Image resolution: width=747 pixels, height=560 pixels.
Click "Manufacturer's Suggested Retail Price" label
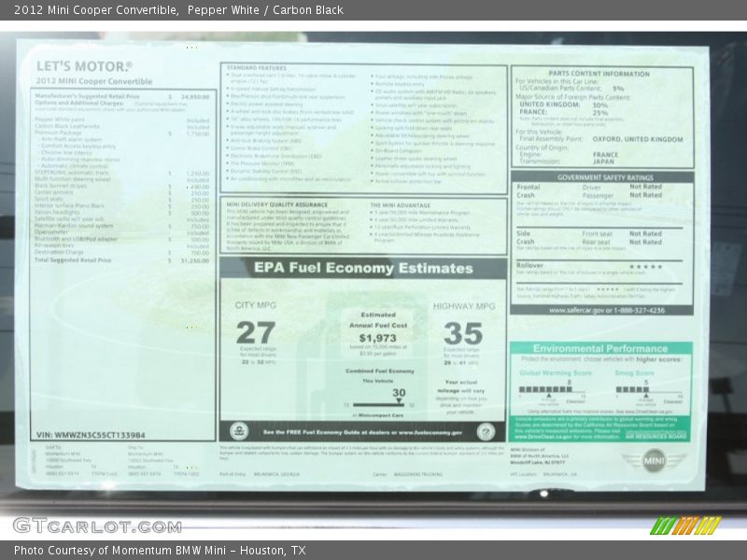[87, 96]
